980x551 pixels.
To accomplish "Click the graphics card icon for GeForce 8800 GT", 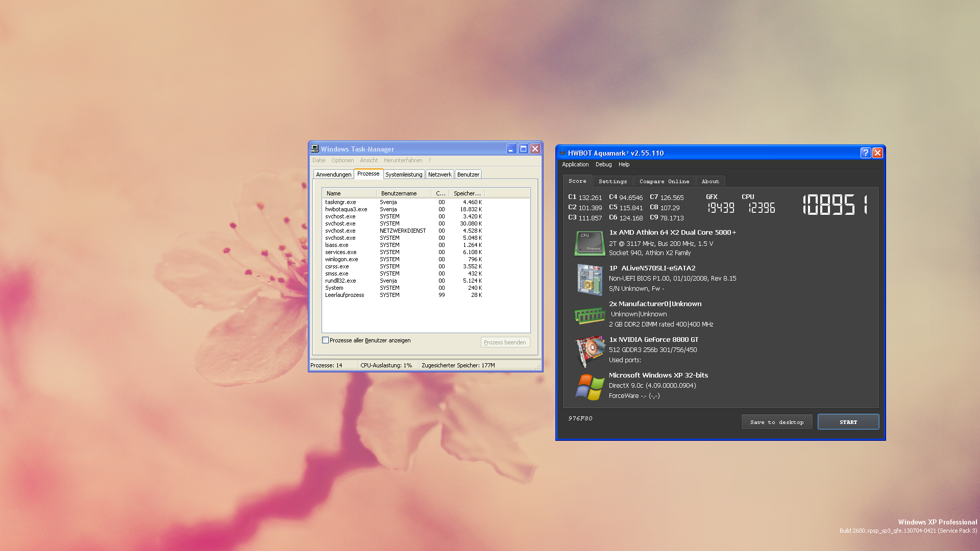I will pos(590,352).
